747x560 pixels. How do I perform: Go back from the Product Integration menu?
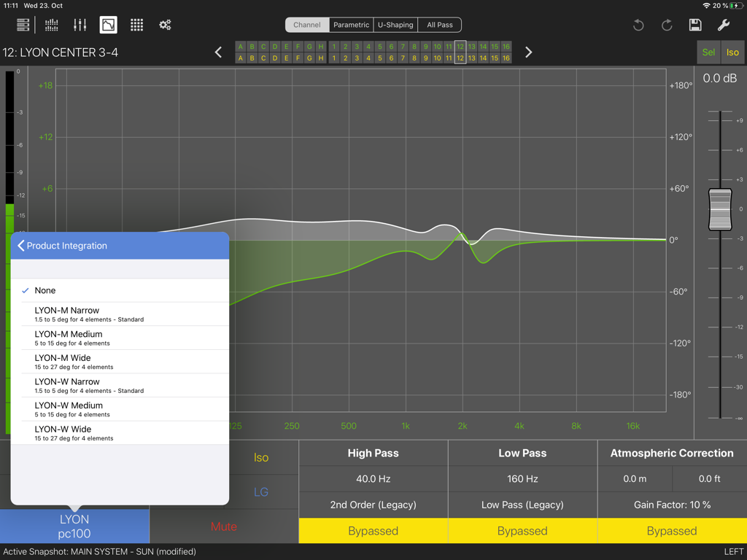[x=20, y=246]
